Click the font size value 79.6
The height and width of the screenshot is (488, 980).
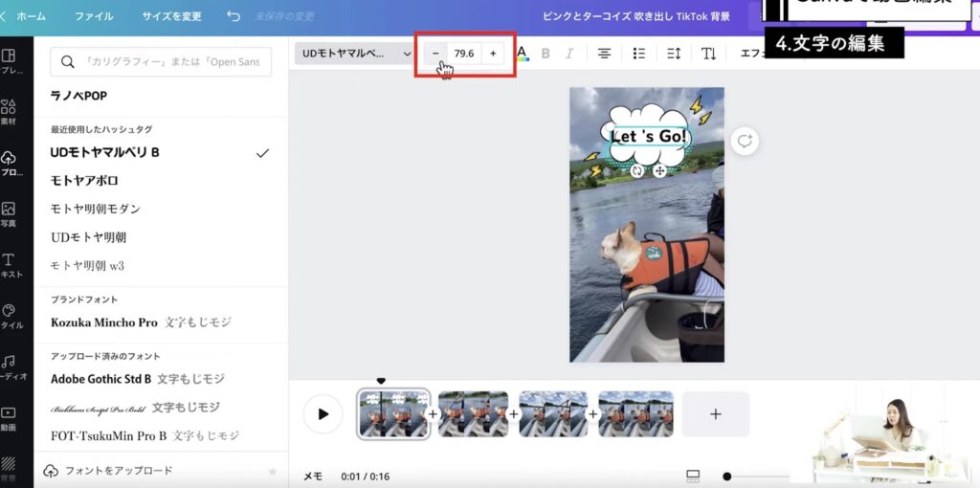pos(464,54)
